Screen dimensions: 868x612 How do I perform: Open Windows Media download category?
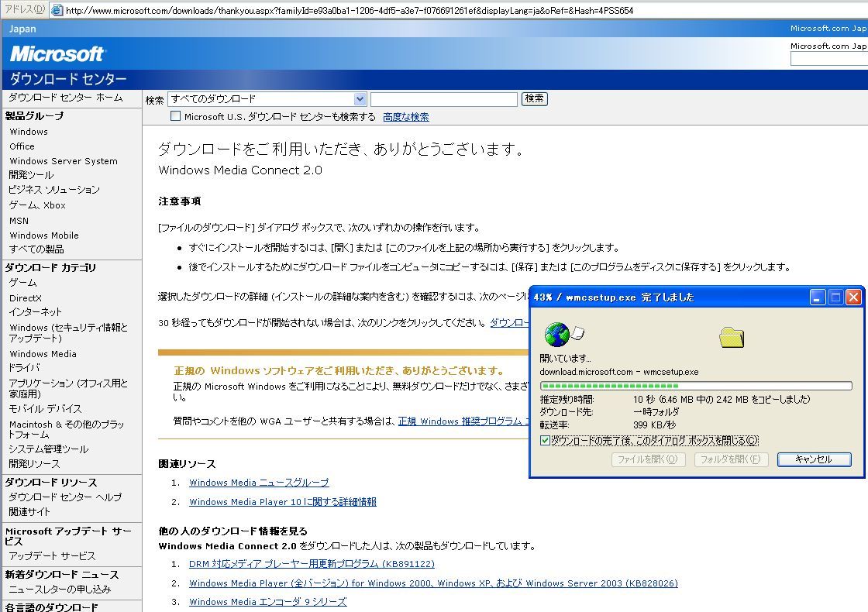(x=43, y=353)
